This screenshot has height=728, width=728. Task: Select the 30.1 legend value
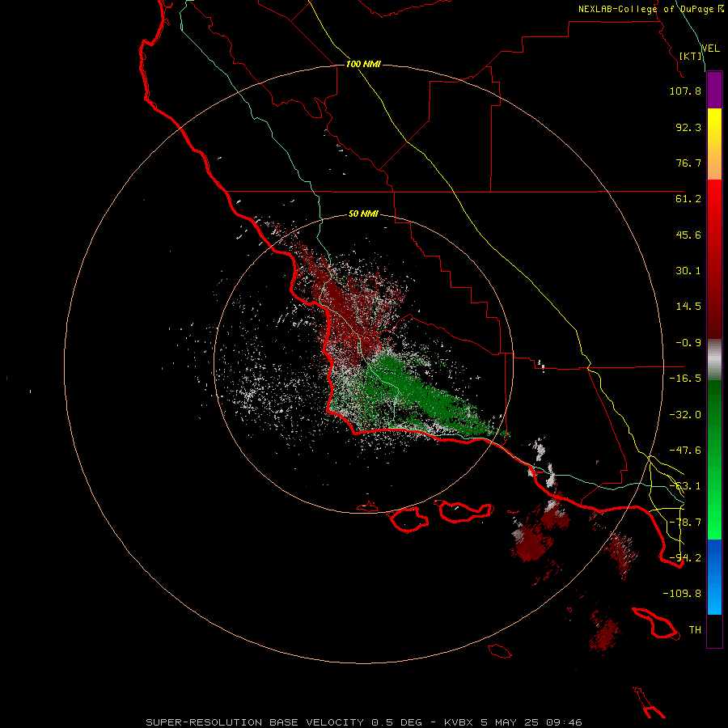pyautogui.click(x=688, y=271)
